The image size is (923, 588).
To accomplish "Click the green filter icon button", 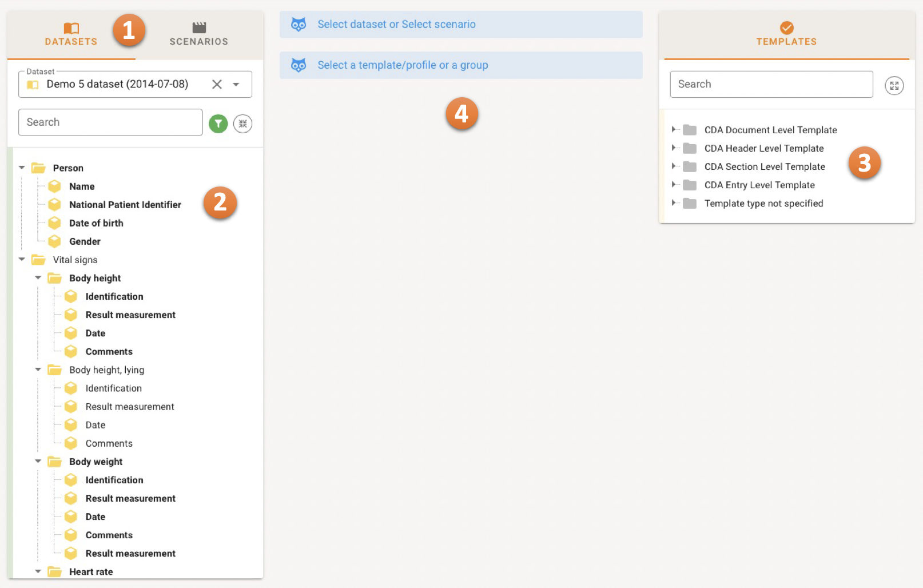I will tap(218, 124).
